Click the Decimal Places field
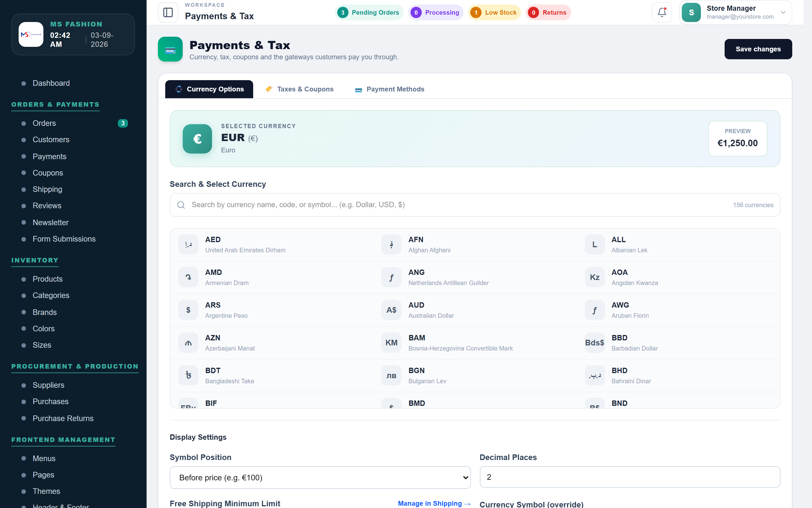 tap(630, 477)
